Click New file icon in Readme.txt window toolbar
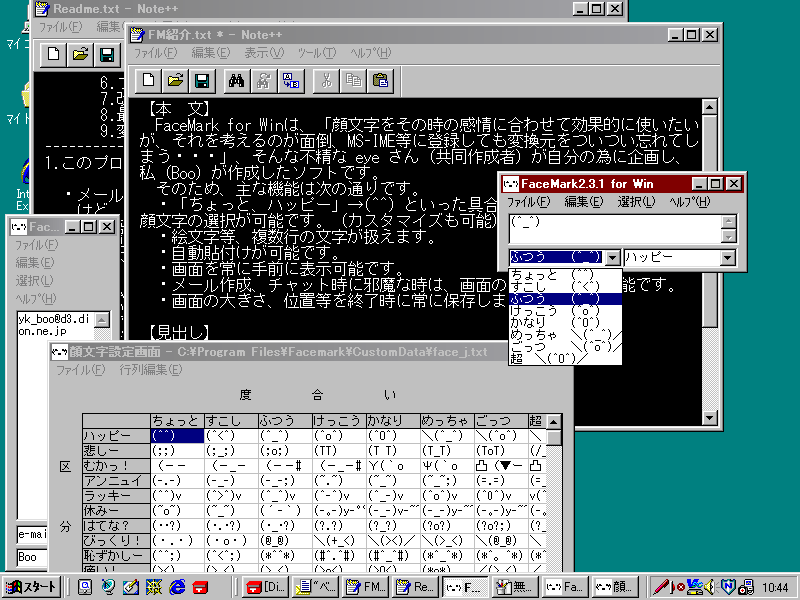The width and height of the screenshot is (800, 600). click(53, 54)
